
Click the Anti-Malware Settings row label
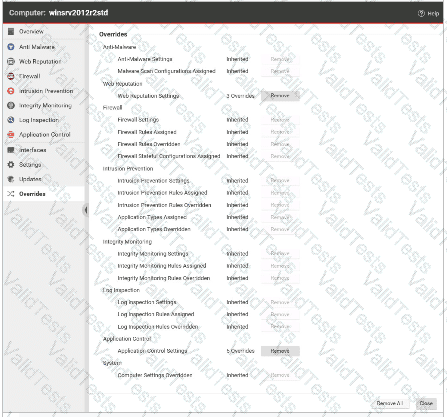tap(145, 59)
